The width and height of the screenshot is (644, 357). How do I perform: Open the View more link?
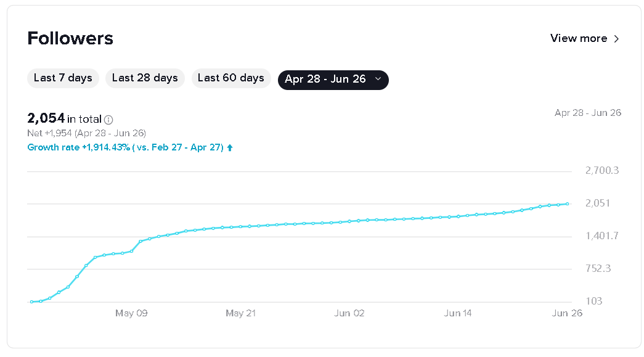tap(579, 38)
